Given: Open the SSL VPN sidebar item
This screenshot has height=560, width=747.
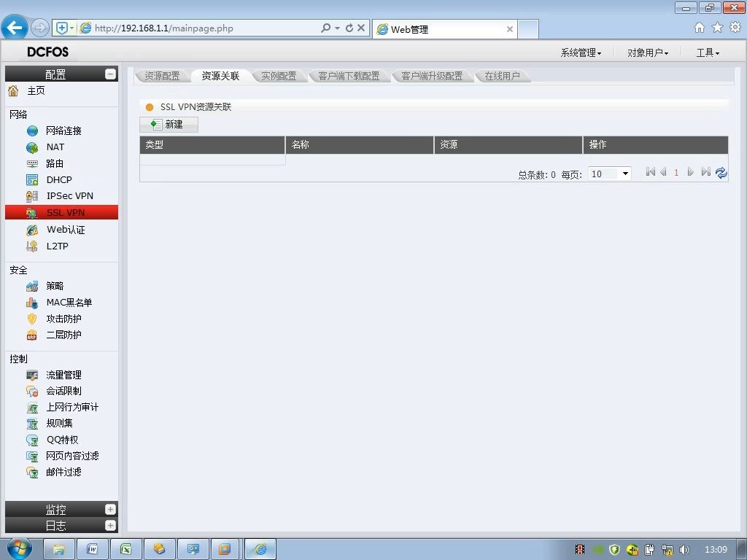Looking at the screenshot, I should (x=61, y=212).
